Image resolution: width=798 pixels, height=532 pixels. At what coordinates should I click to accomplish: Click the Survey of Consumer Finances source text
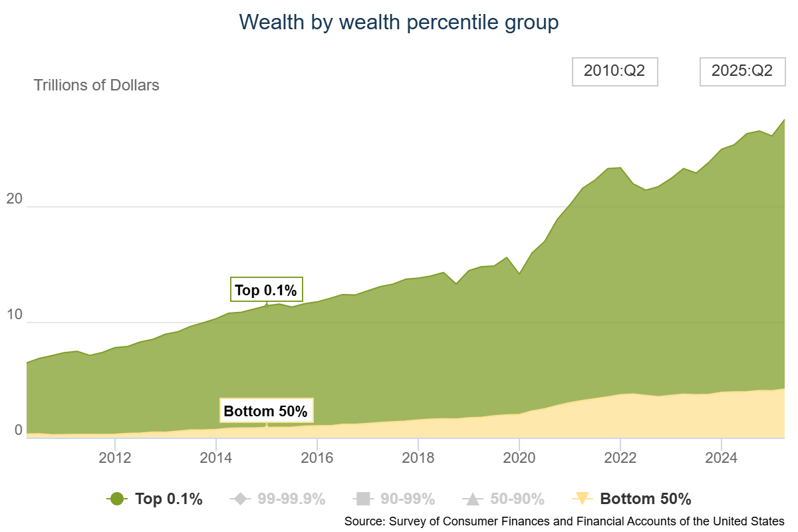564,521
